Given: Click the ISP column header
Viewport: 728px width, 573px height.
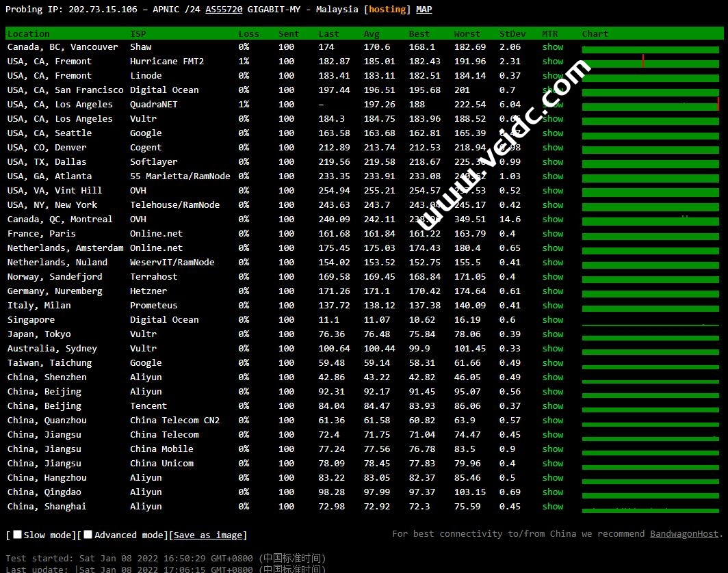Looking at the screenshot, I should pyautogui.click(x=138, y=34).
